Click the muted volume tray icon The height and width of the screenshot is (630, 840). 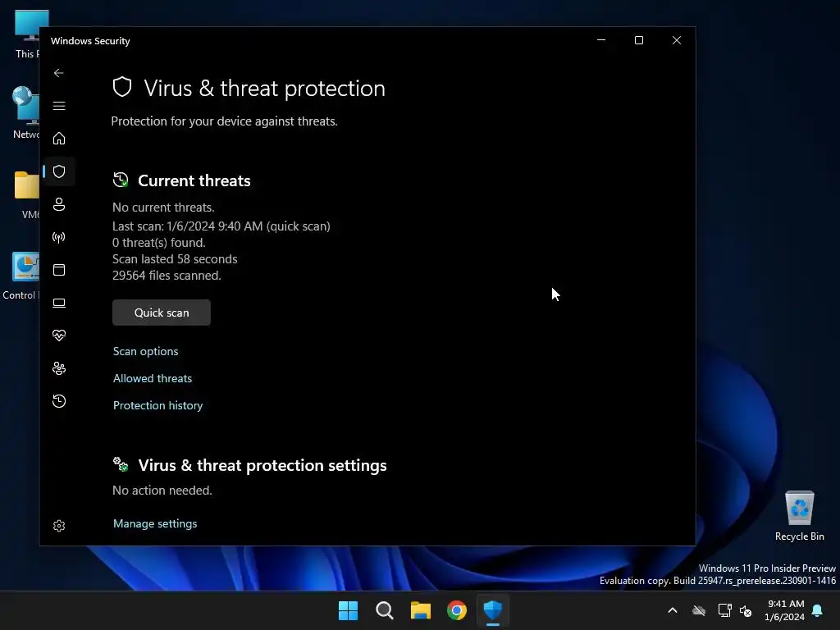coord(745,610)
